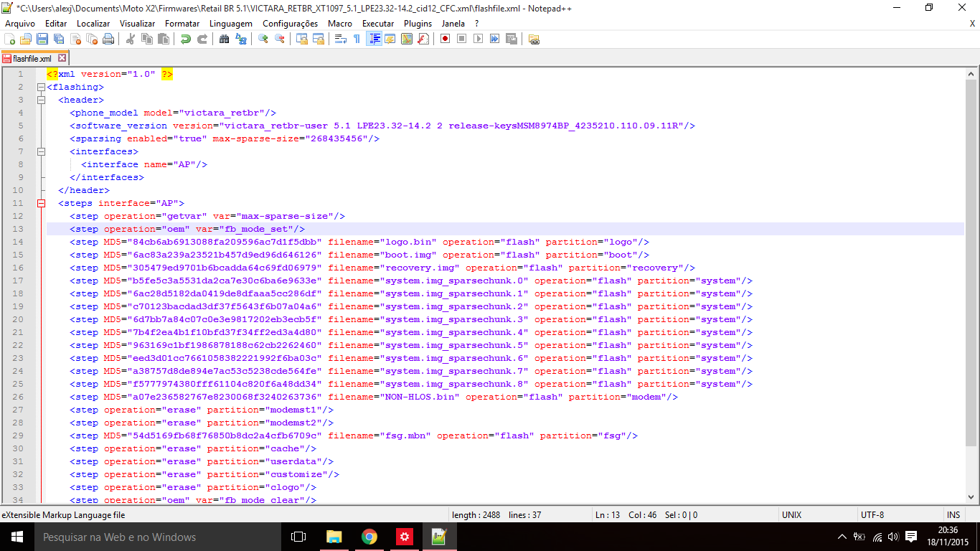Open the Function List icon

[x=423, y=39]
